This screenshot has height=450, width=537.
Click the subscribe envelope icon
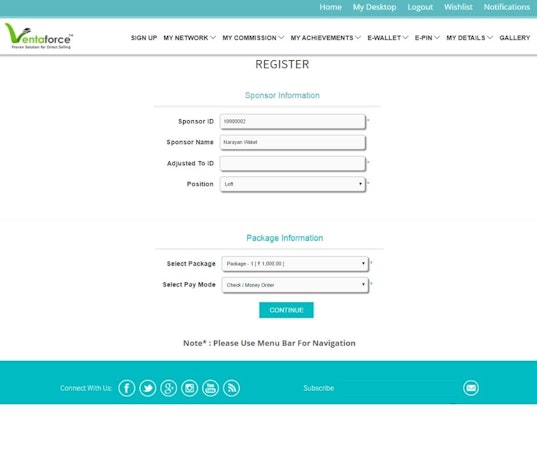471,388
